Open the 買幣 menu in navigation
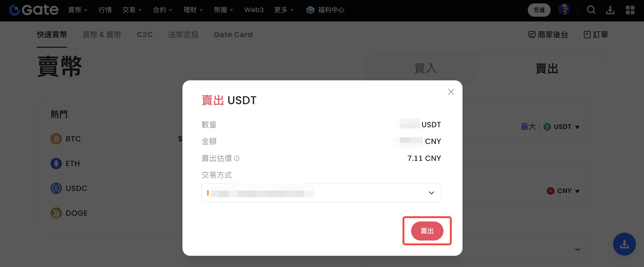The height and width of the screenshot is (267, 644). tap(77, 10)
